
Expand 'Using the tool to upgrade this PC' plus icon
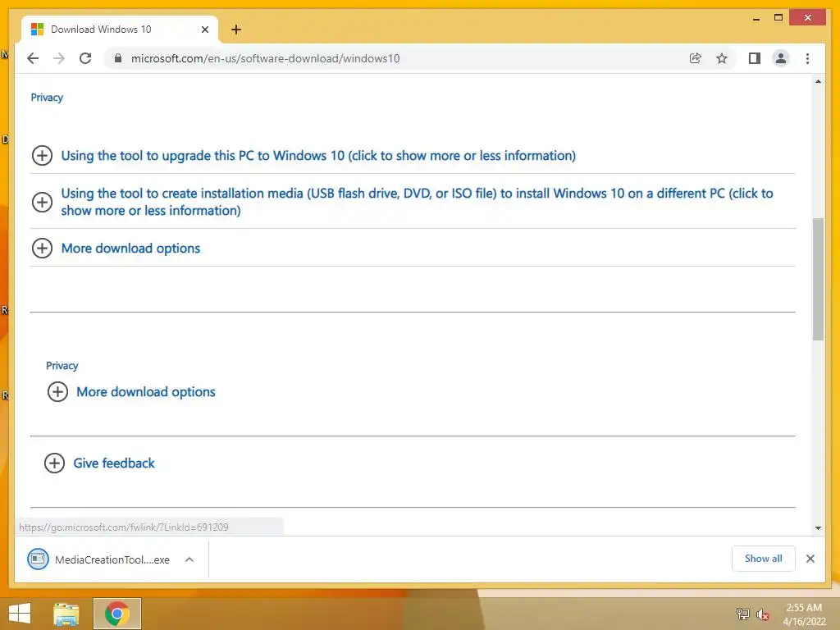pyautogui.click(x=42, y=155)
